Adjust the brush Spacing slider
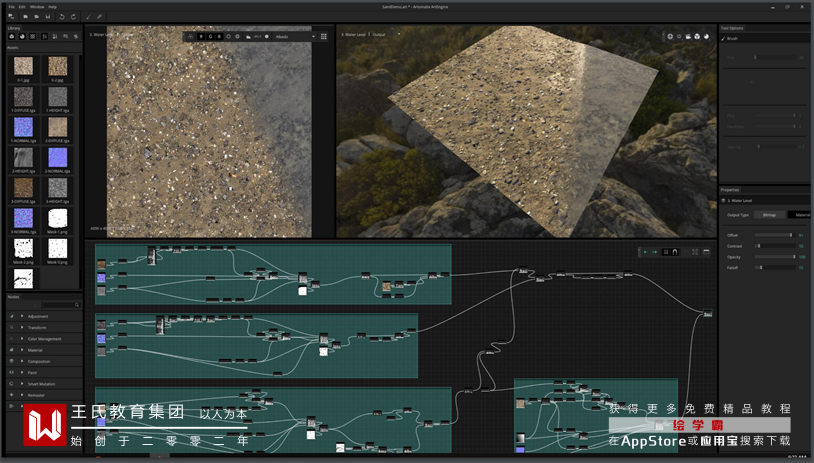Screen dimensions: 814x463 (x=775, y=147)
